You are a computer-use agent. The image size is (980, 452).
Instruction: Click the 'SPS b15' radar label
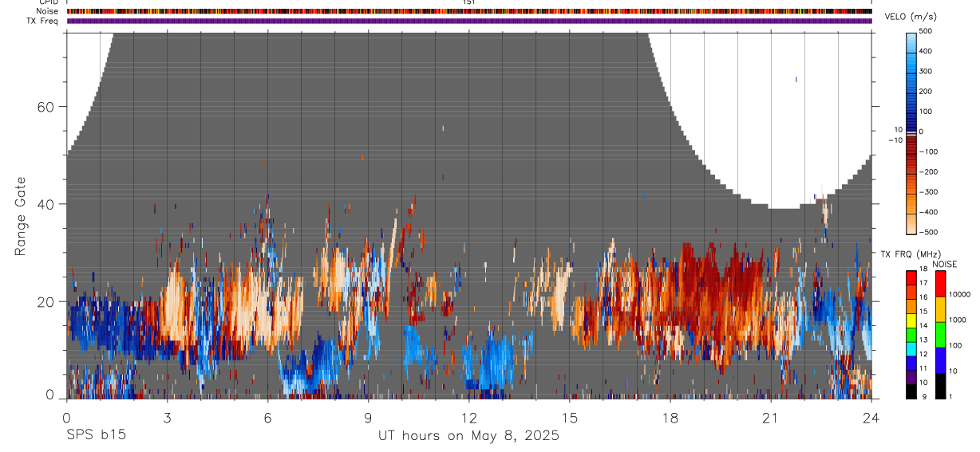point(96,436)
